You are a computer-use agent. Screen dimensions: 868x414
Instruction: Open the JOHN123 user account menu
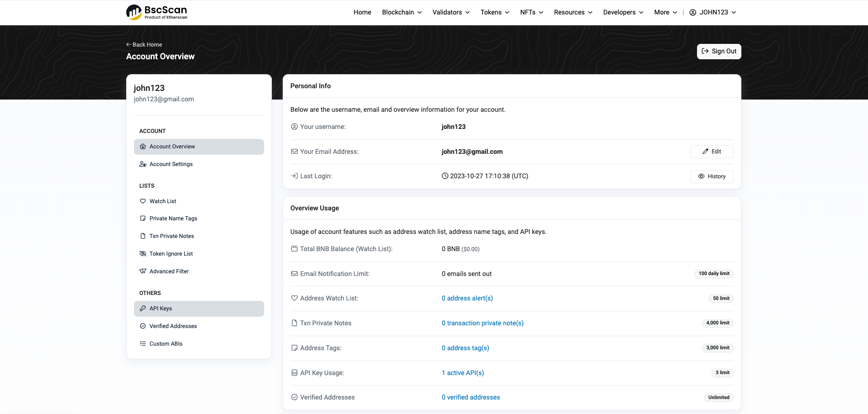click(712, 12)
